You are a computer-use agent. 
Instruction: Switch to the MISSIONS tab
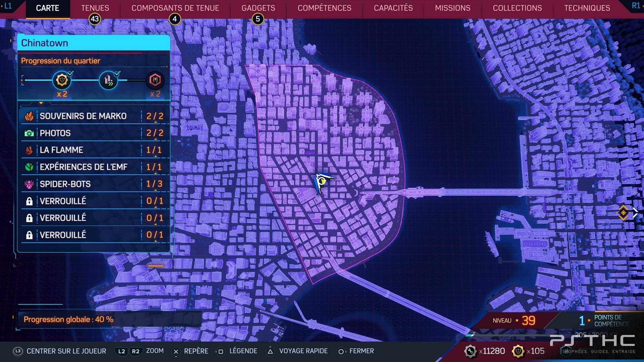coord(452,8)
